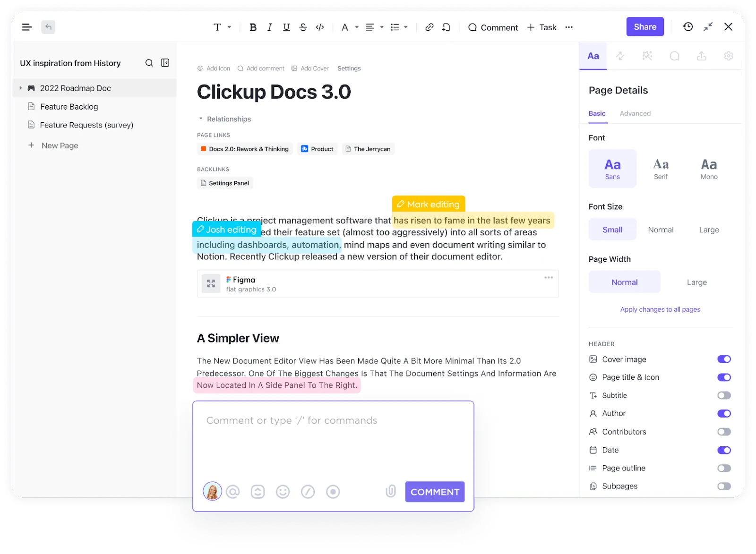The width and height of the screenshot is (756, 554).
Task: Expand the 2022 Roadmap Doc tree
Action: tap(20, 88)
